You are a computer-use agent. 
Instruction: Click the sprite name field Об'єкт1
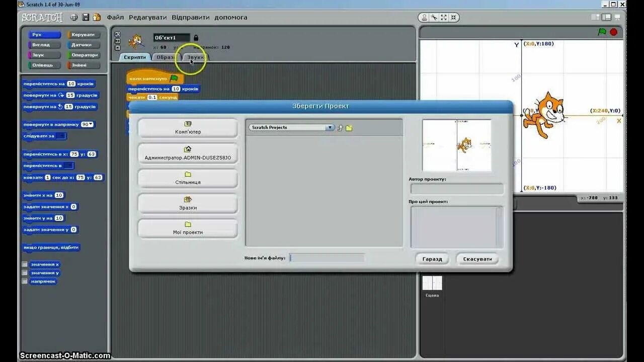172,38
